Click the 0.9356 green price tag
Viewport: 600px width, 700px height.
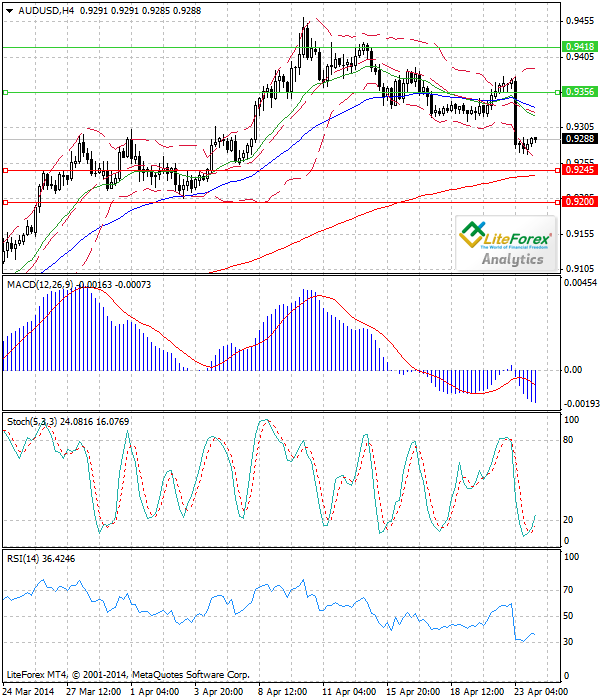click(x=580, y=92)
